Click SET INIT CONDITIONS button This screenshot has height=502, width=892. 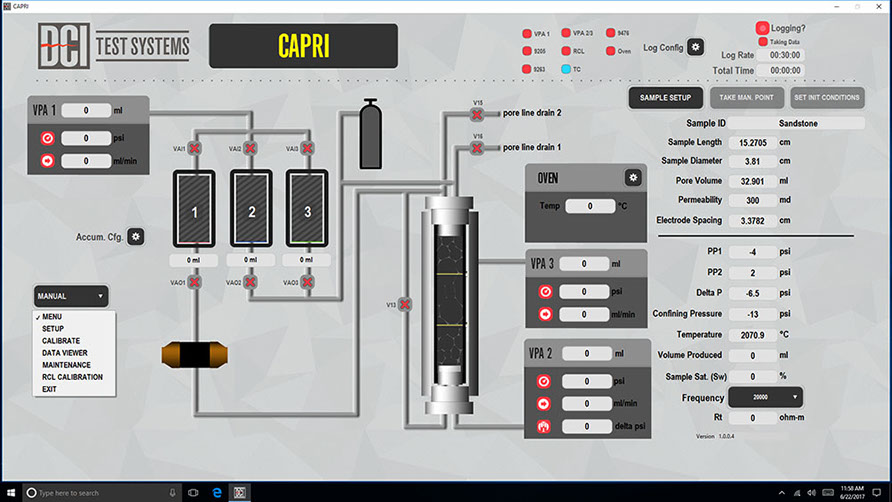[x=826, y=98]
